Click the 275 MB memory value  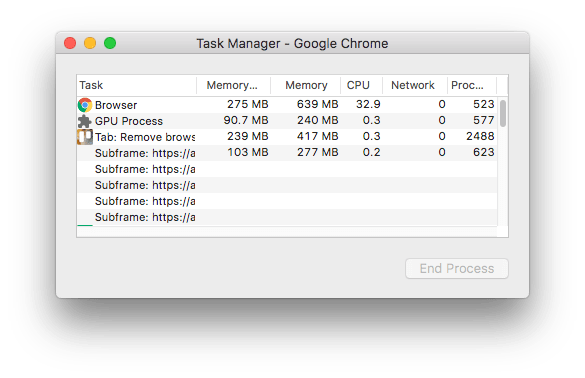[x=248, y=104]
